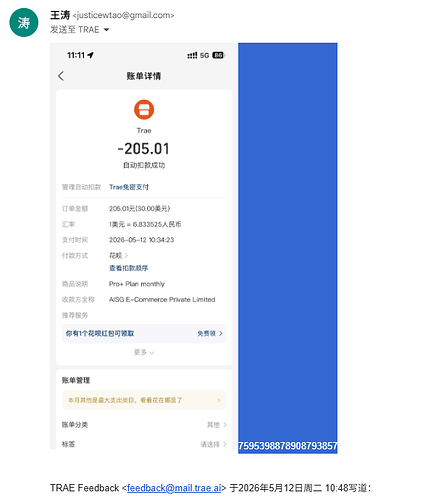Image resolution: width=427 pixels, height=500 pixels.
Task: Open 花呗 payment method chevron
Action: pos(126,256)
